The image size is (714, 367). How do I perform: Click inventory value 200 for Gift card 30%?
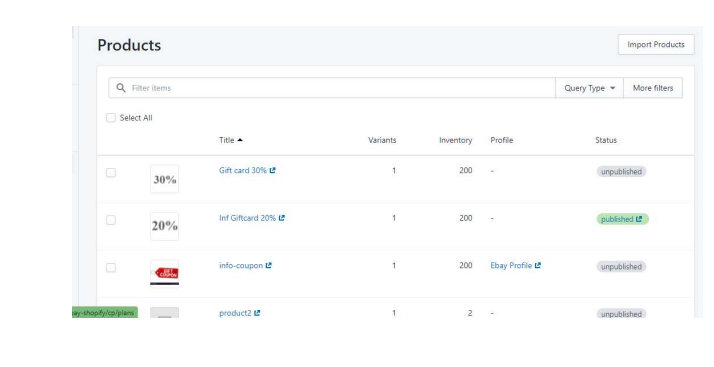(465, 170)
